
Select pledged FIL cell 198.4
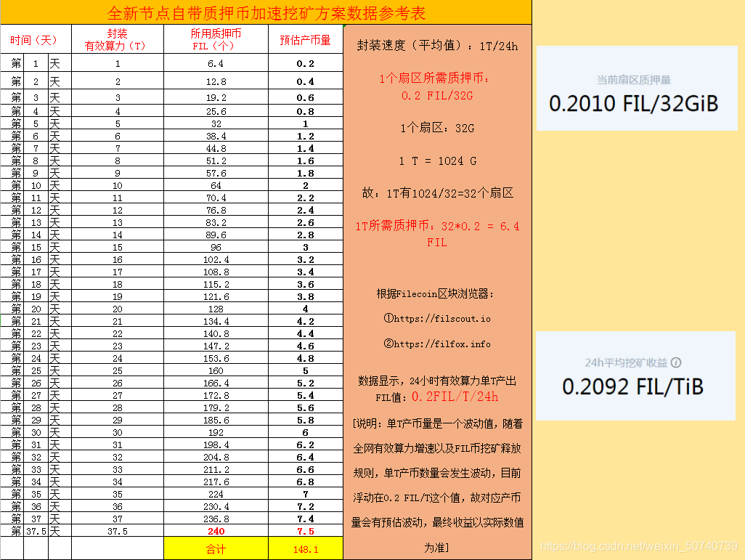[x=216, y=445]
